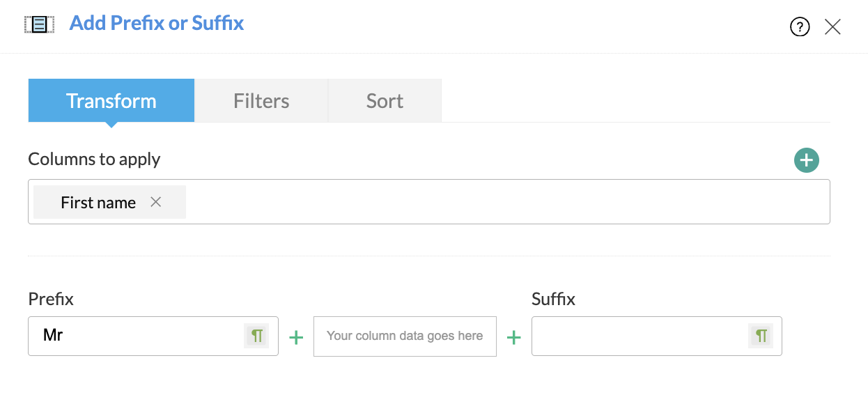Click the Add Prefix or Suffix header icon
Screen dimensions: 868x411
[x=39, y=24]
